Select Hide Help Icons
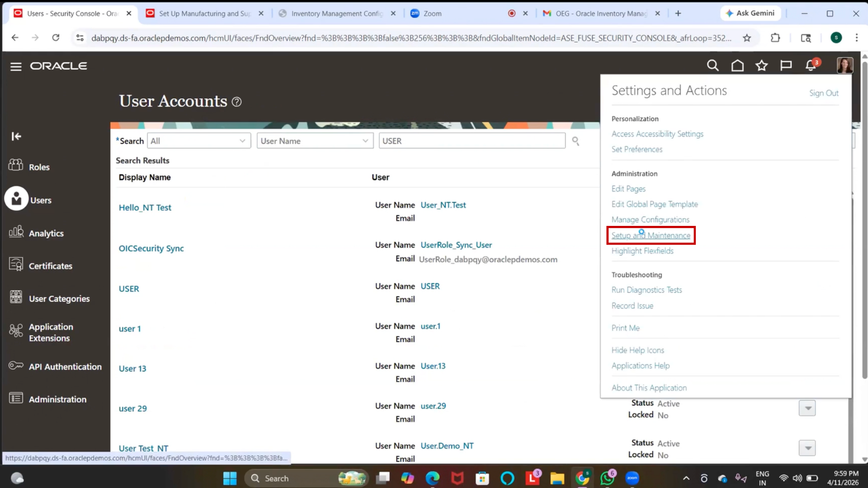 tap(637, 350)
